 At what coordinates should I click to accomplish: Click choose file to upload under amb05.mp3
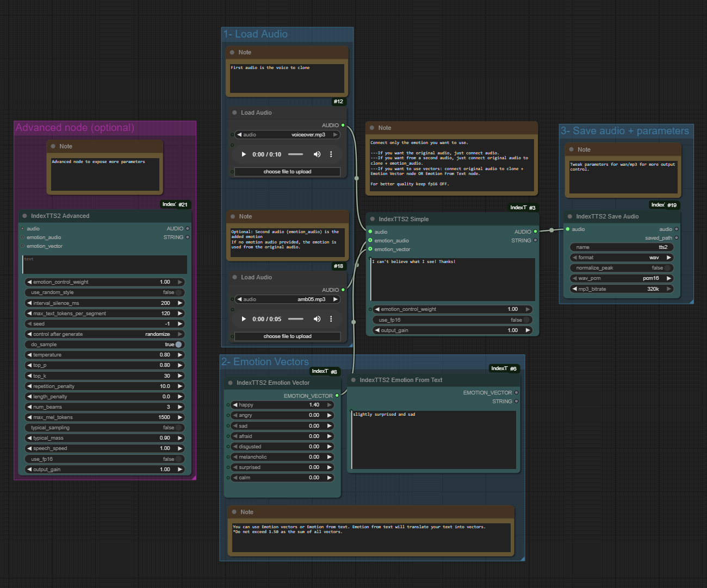point(287,336)
